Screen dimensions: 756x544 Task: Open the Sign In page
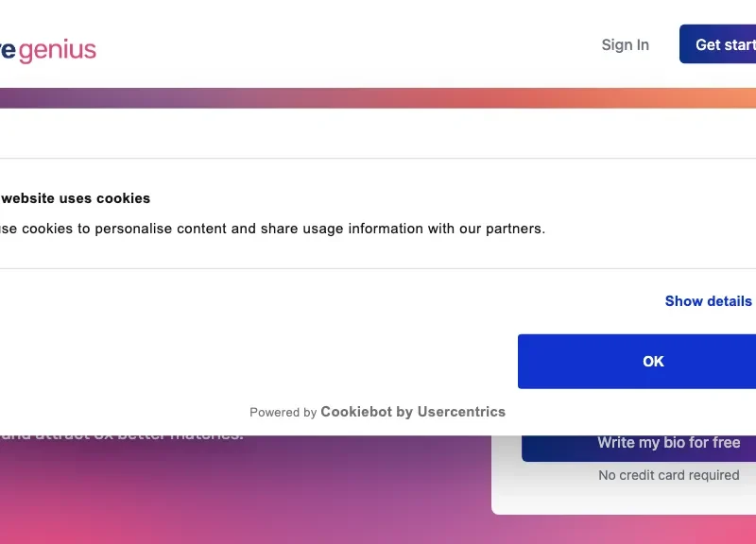625,44
